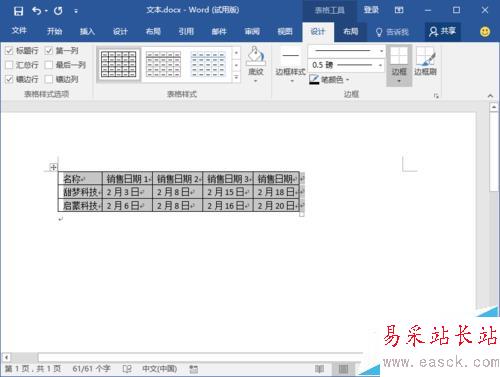Switch to print layout view icon
Image resolution: width=500 pixels, height=377 pixels.
tap(343, 369)
